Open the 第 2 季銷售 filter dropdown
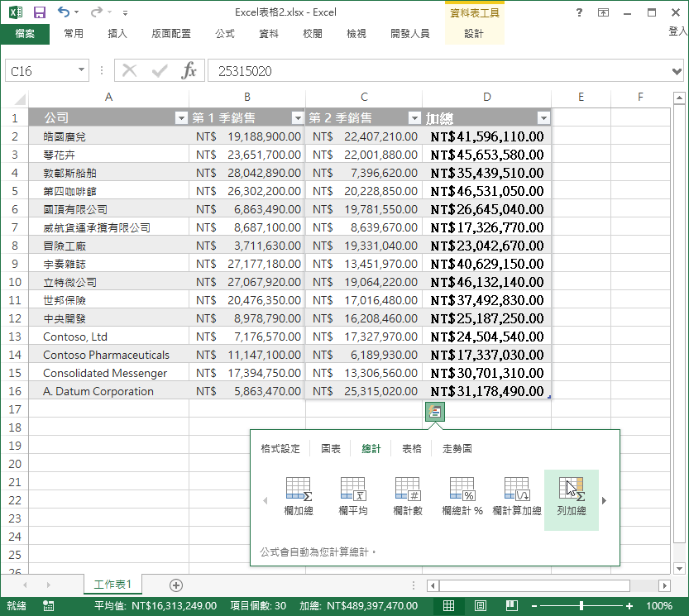Image resolution: width=689 pixels, height=616 pixels. coord(414,117)
